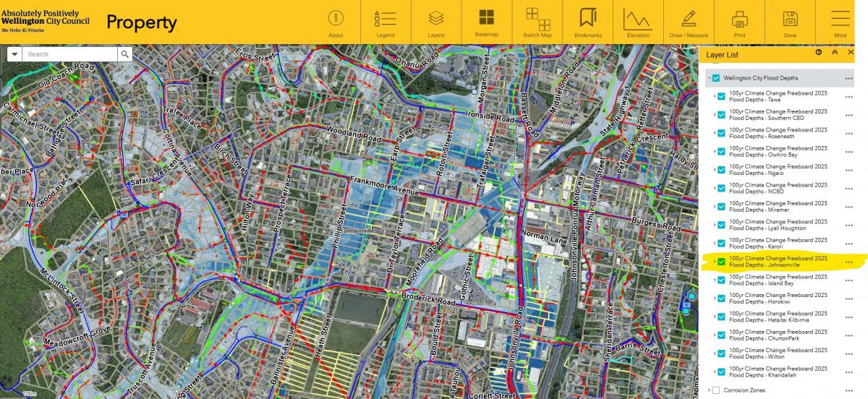Click inside the Search input field
The width and height of the screenshot is (868, 399).
[69, 54]
